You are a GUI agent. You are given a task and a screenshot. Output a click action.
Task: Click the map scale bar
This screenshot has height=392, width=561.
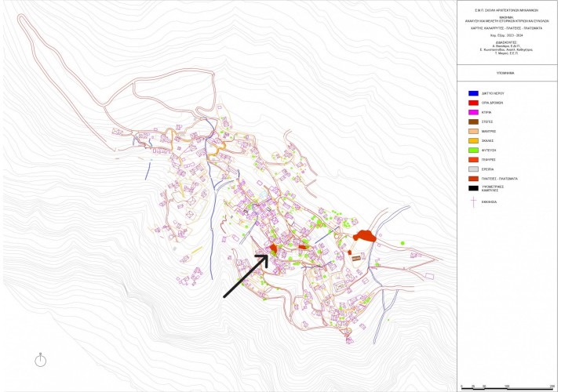(x=508, y=387)
